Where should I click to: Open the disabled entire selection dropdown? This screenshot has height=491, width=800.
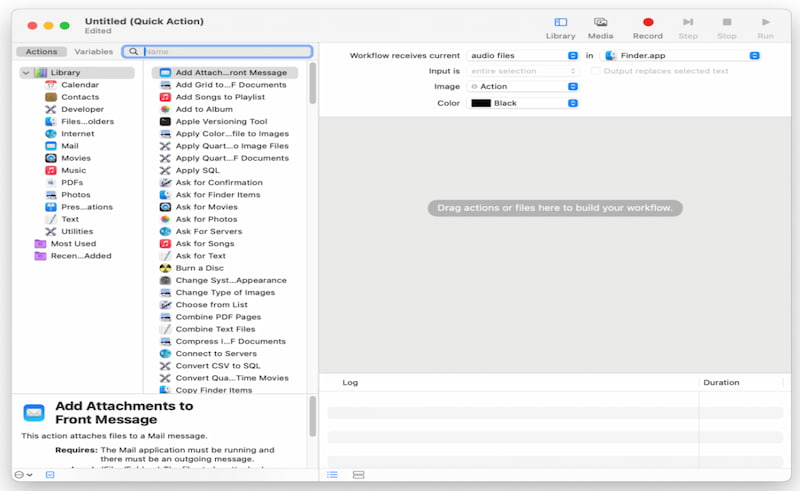[523, 71]
